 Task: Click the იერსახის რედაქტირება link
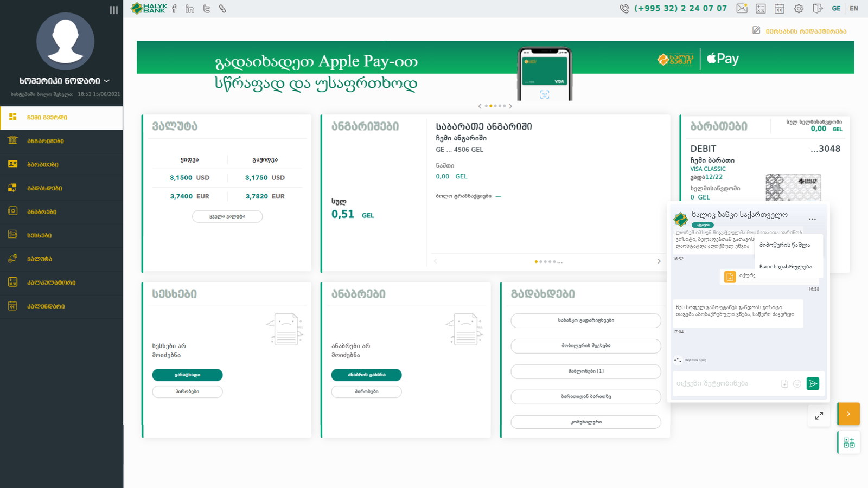pos(806,31)
